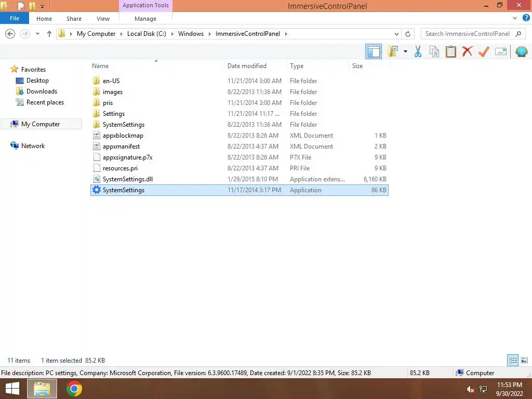Click the red Delete X icon

click(467, 51)
